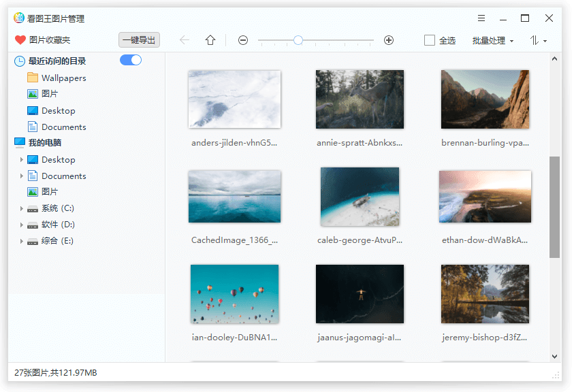This screenshot has width=574, height=392.
Task: Open 图片收藏夹 favorites
Action: click(x=50, y=40)
